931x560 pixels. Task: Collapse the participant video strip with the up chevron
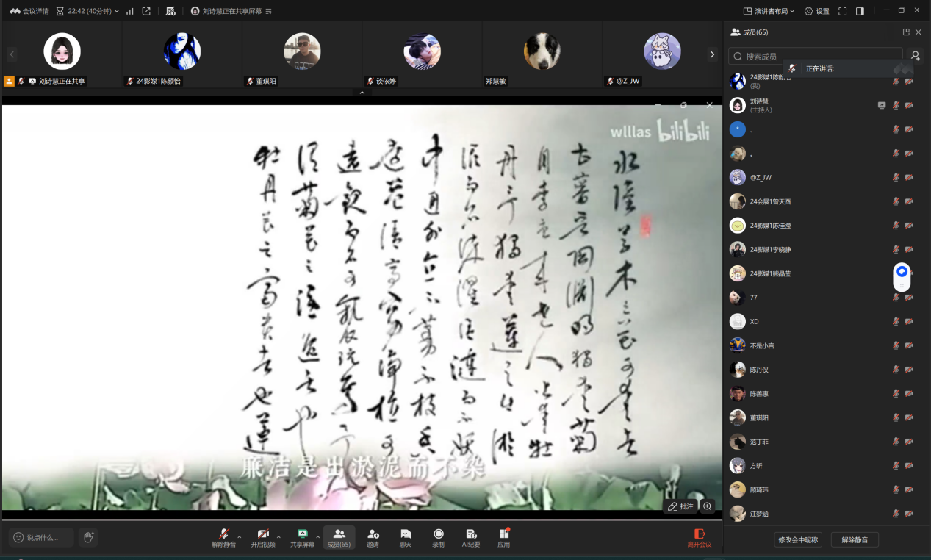point(362,93)
